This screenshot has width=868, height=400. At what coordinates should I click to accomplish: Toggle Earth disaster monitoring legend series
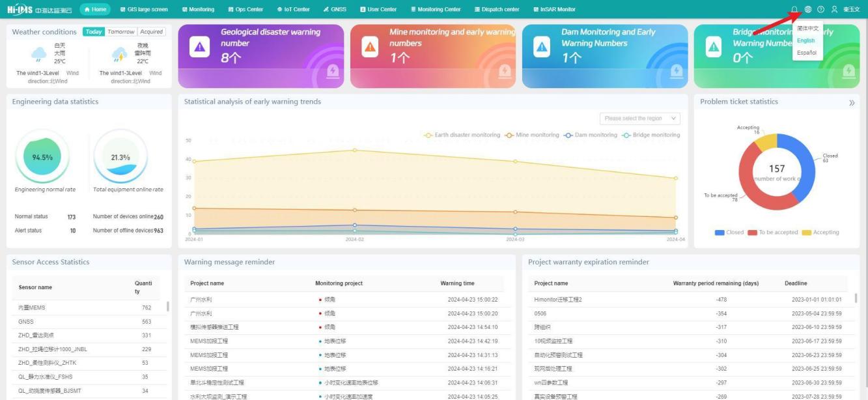[462, 135]
